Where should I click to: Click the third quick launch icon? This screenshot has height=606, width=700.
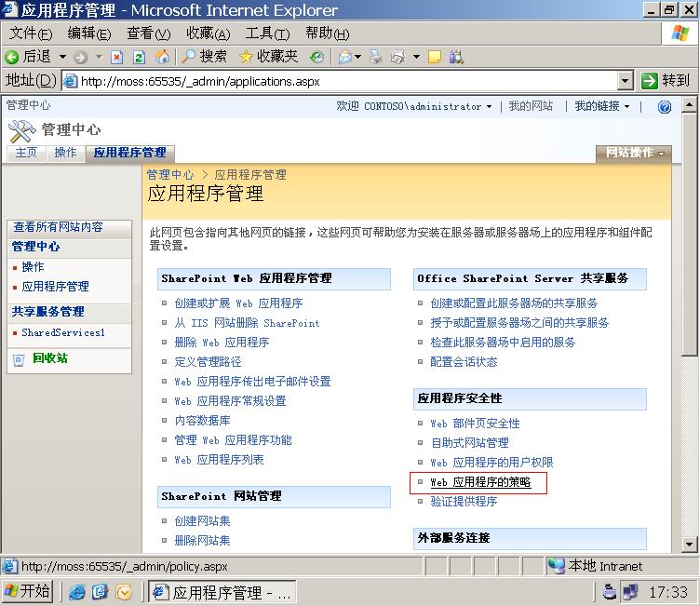[124, 592]
